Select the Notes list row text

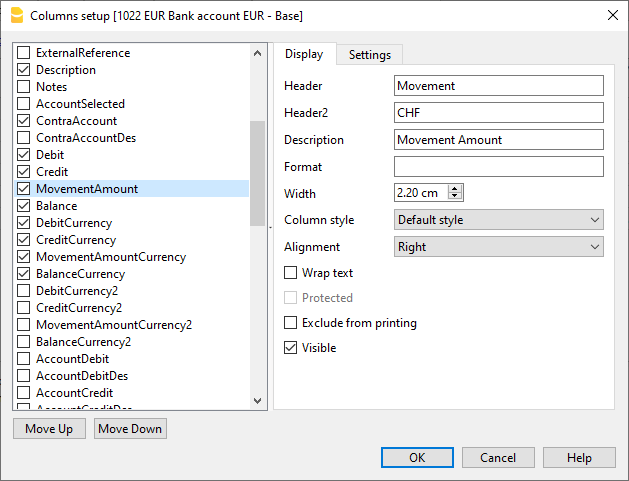(x=51, y=87)
